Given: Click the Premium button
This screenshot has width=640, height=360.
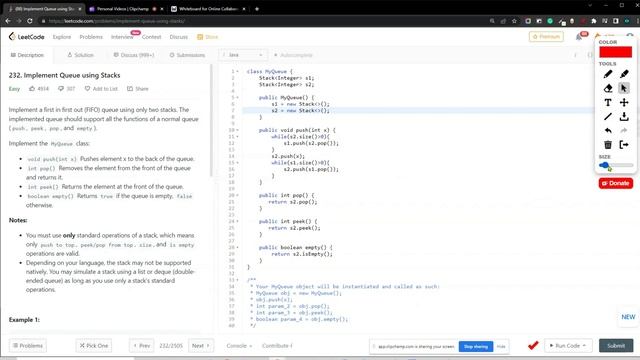Looking at the screenshot, I should [546, 37].
